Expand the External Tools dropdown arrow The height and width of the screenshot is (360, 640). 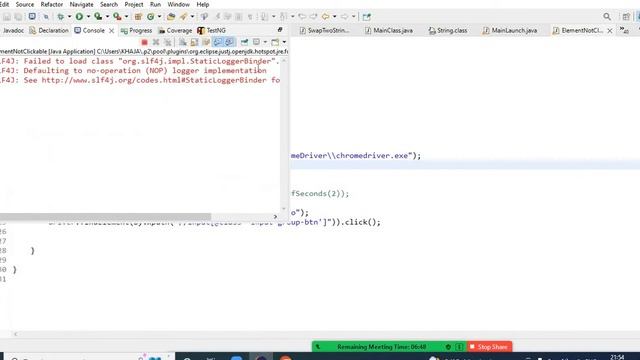(126, 17)
